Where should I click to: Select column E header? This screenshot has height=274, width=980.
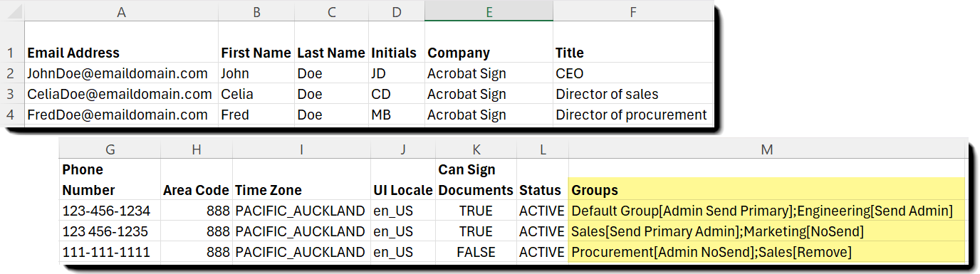point(489,11)
